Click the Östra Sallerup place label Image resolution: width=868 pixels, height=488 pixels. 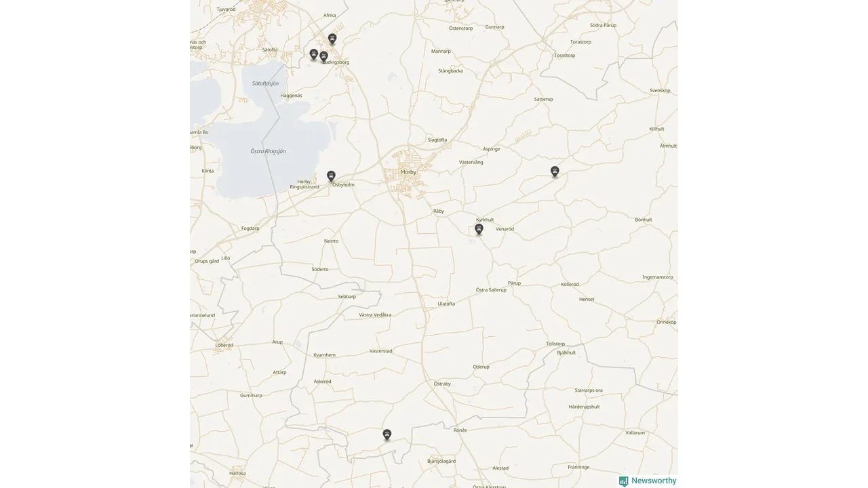pyautogui.click(x=491, y=289)
